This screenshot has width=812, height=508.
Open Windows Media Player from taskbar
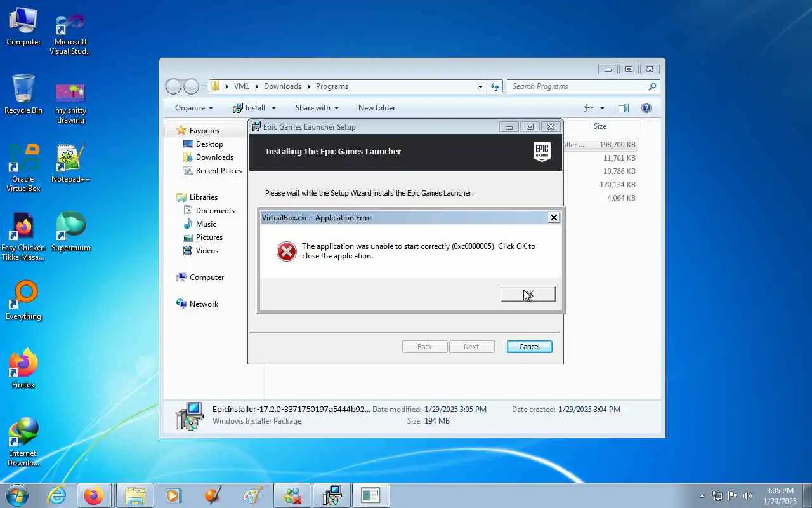(x=173, y=495)
